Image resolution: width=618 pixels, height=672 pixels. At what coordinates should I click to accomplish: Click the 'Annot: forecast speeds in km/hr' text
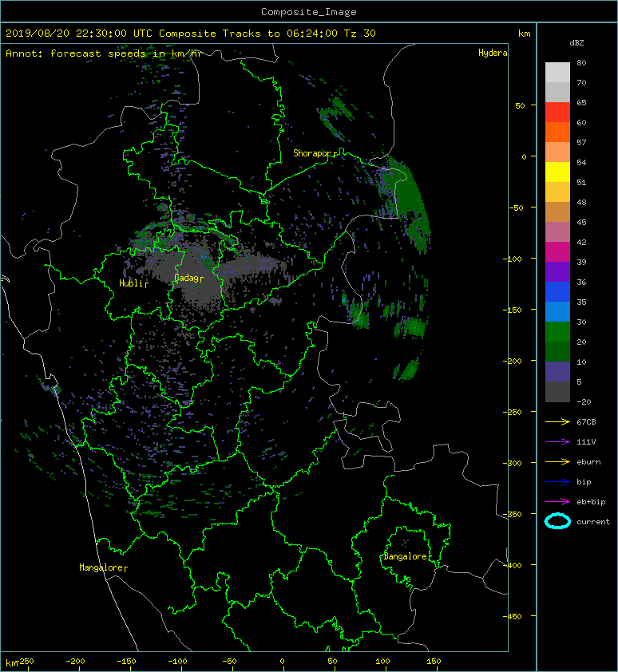(x=104, y=53)
